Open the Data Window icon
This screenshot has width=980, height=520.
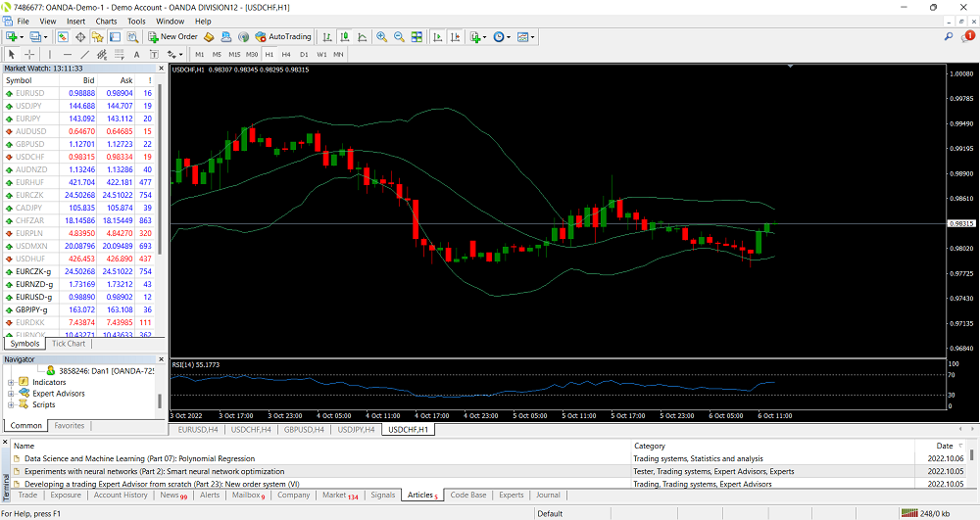click(x=80, y=37)
